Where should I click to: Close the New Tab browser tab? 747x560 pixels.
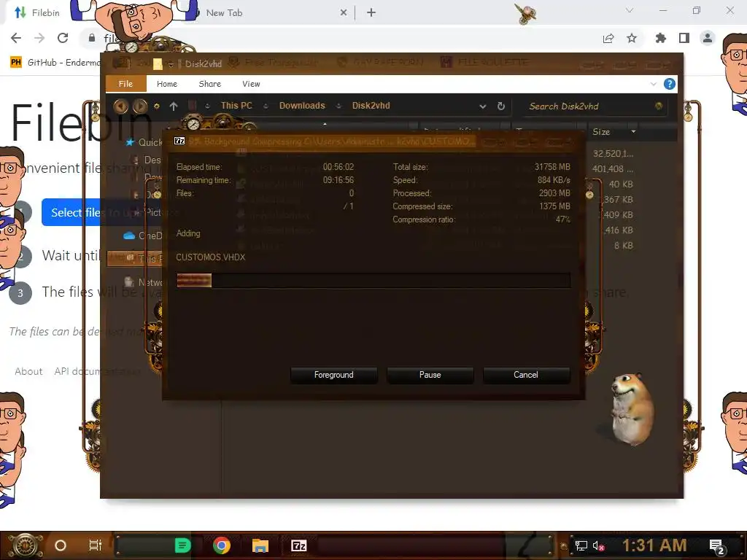pyautogui.click(x=344, y=13)
